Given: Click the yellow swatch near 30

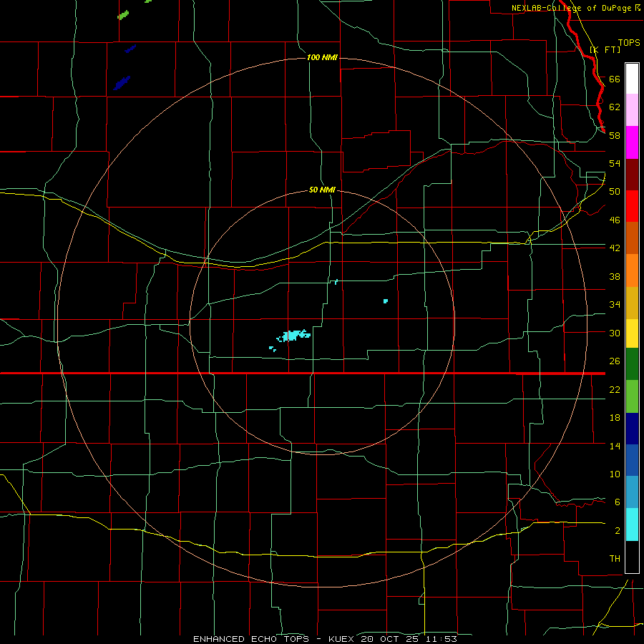Looking at the screenshot, I should (x=632, y=333).
